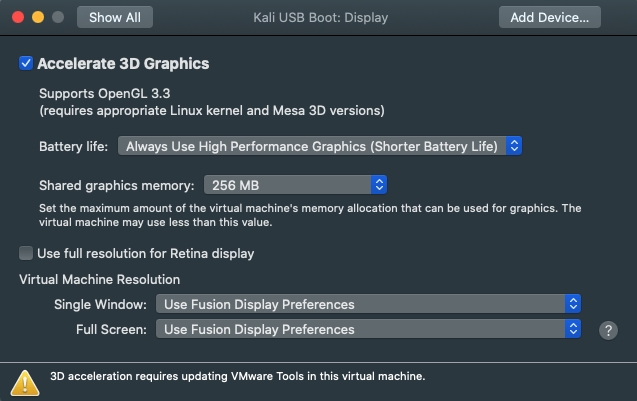This screenshot has width=637, height=401.
Task: Click the "Virtual Machine Resolution" heading
Action: [100, 280]
